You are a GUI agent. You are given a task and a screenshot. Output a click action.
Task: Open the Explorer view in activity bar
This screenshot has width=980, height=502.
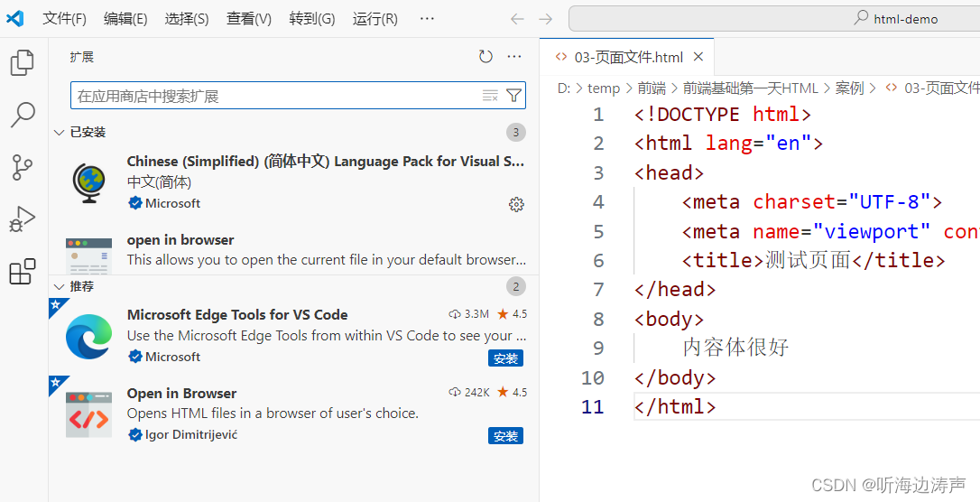pyautogui.click(x=23, y=62)
